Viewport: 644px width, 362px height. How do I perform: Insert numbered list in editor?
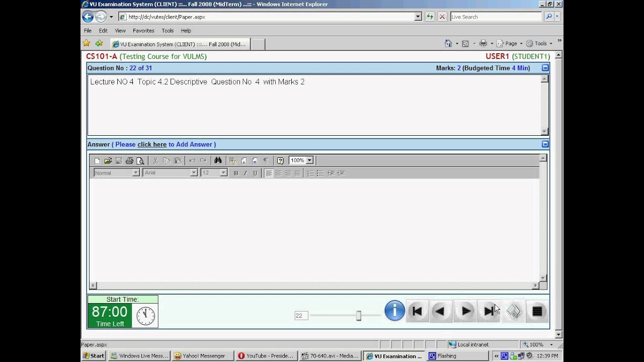click(311, 173)
